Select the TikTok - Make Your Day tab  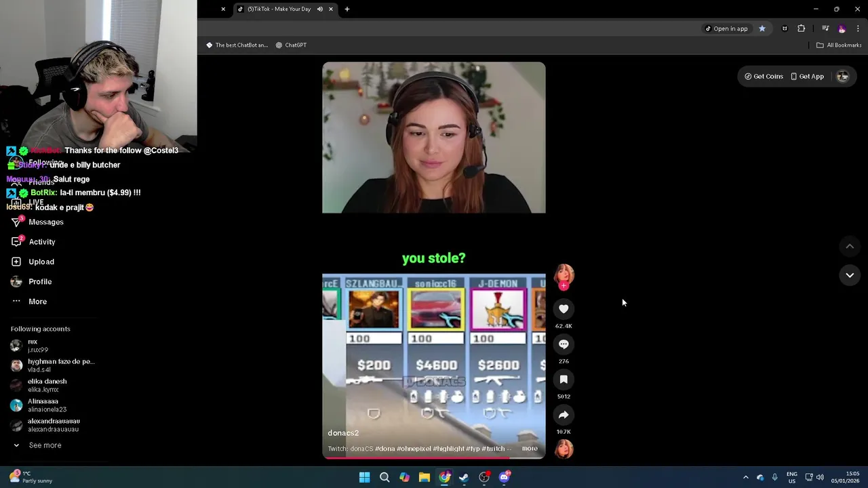coord(279,9)
